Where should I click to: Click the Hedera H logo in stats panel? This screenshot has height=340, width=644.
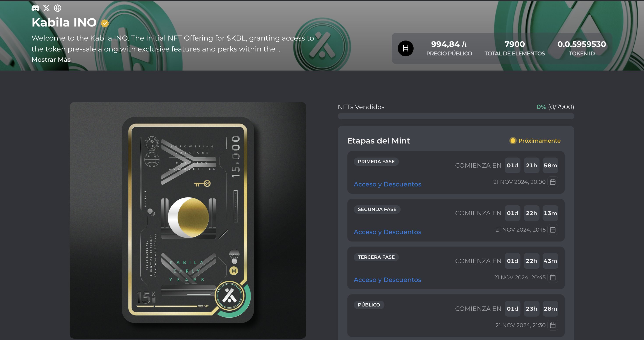[x=405, y=48]
